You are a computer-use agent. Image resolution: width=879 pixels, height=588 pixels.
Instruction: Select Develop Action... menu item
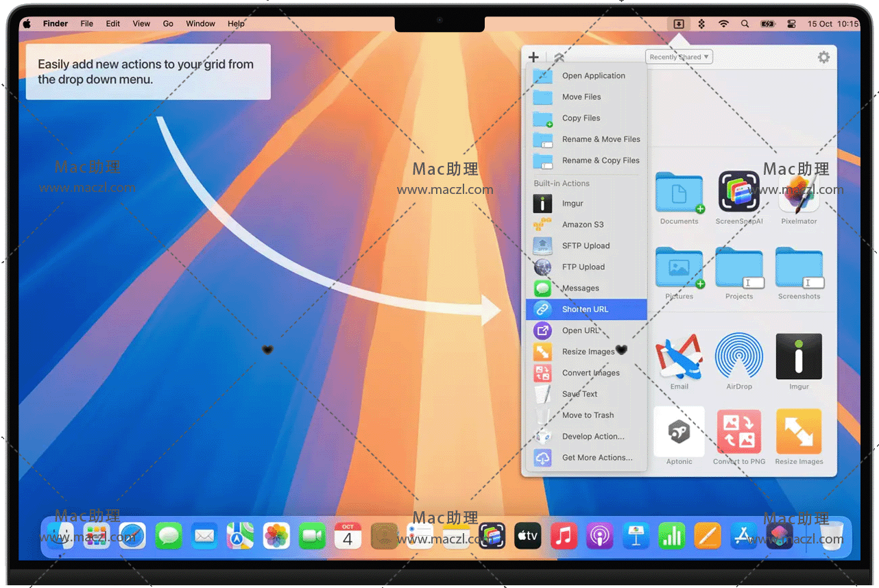click(x=593, y=437)
